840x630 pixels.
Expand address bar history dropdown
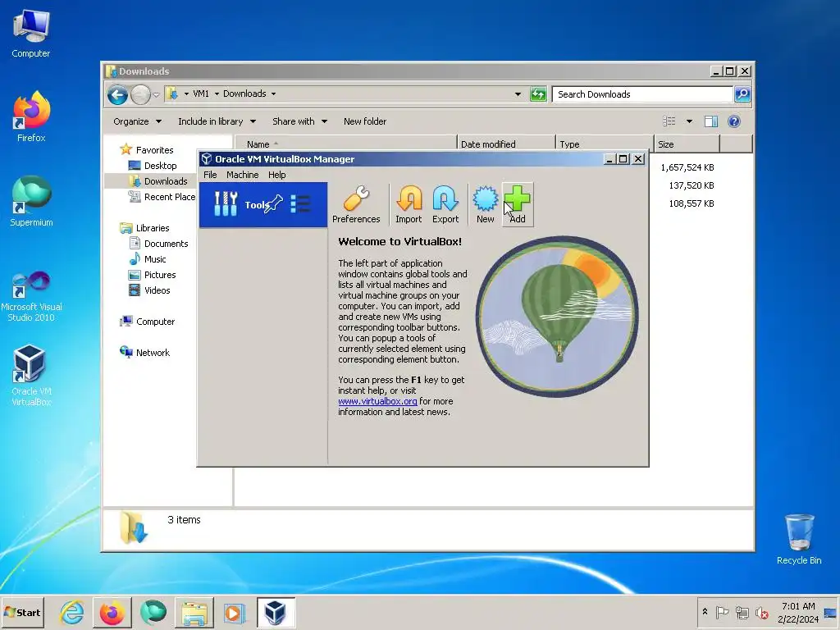pyautogui.click(x=518, y=94)
